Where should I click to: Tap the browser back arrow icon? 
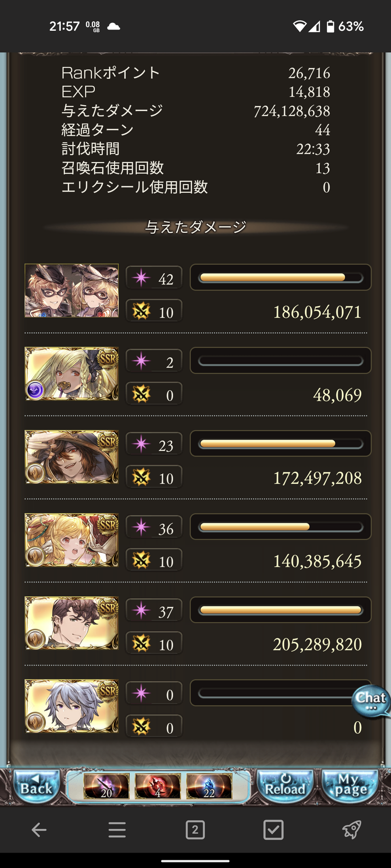tap(39, 830)
